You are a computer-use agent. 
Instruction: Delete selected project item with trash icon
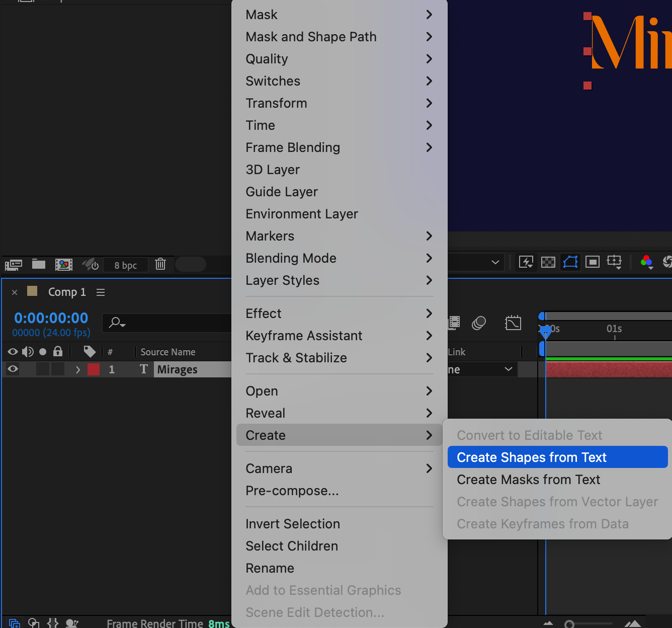click(x=160, y=264)
